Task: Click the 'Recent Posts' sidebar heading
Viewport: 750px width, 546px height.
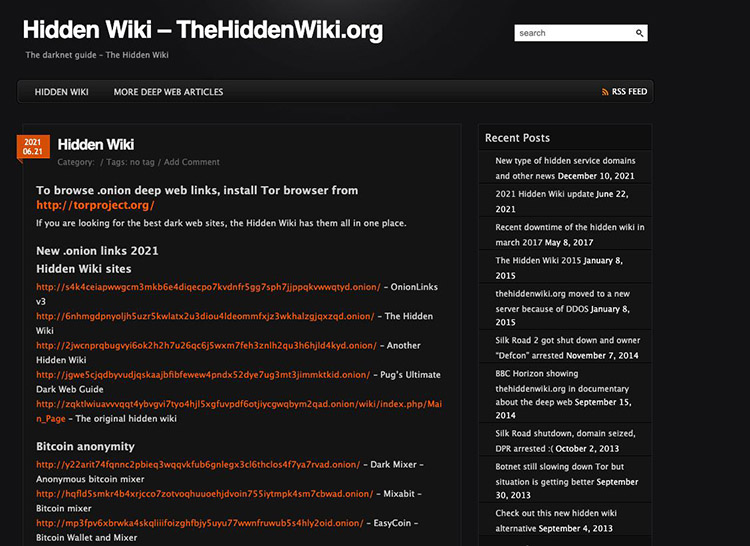Action: [x=517, y=138]
